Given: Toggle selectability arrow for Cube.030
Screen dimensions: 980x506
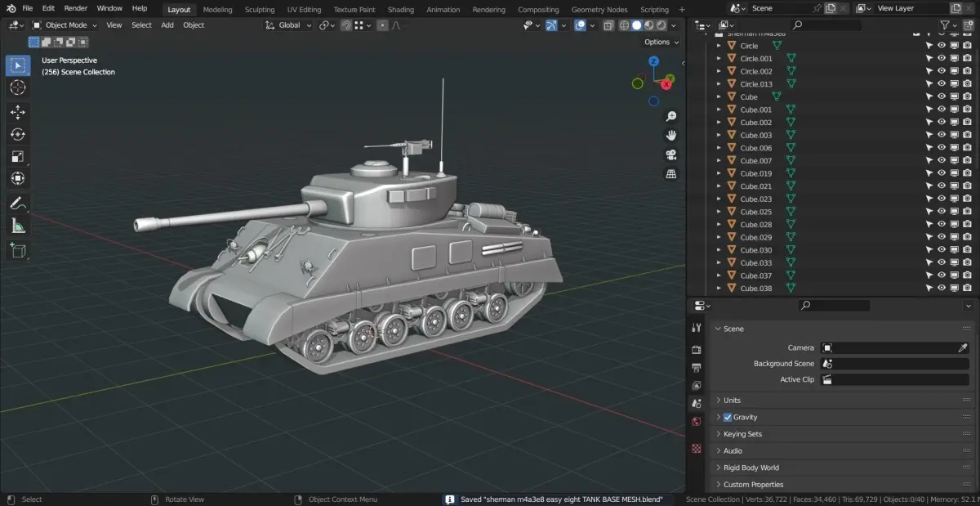Looking at the screenshot, I should pyautogui.click(x=929, y=250).
